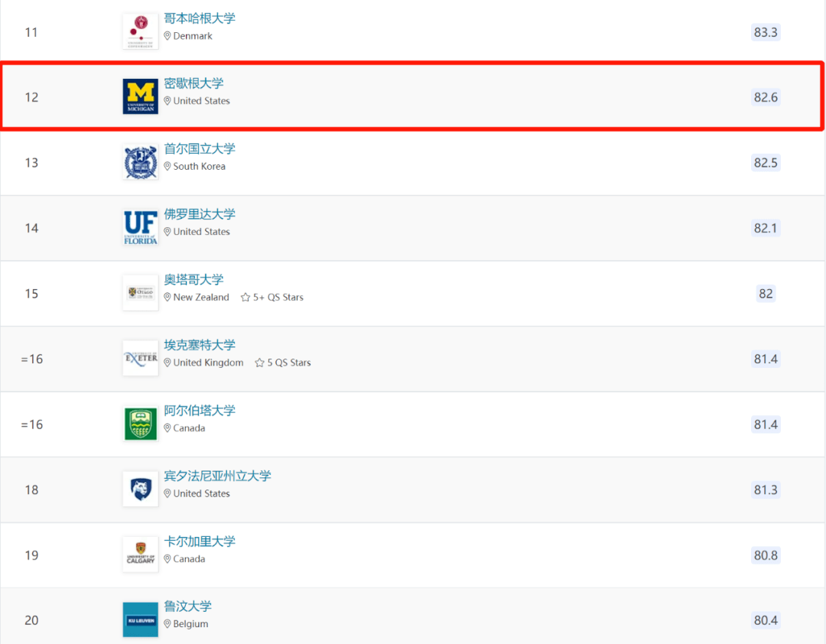The height and width of the screenshot is (644, 826).
Task: Click the score 80.8
Action: pyautogui.click(x=766, y=555)
